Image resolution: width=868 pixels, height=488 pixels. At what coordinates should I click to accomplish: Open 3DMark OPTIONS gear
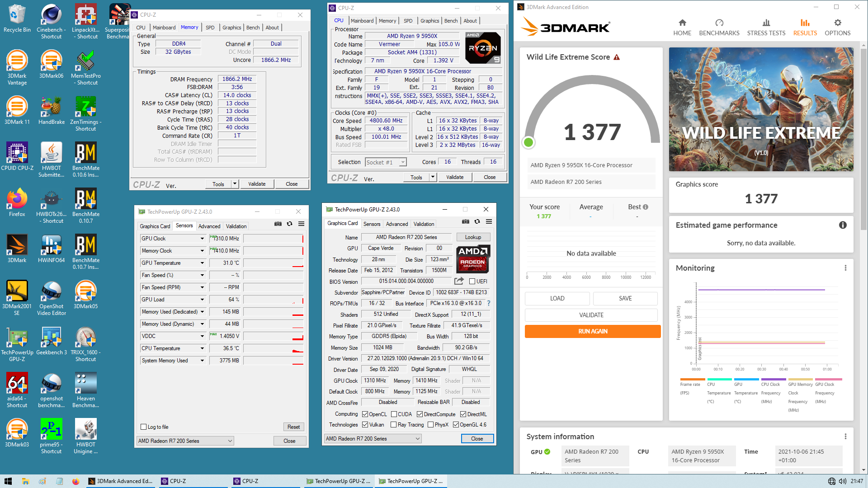pos(838,28)
